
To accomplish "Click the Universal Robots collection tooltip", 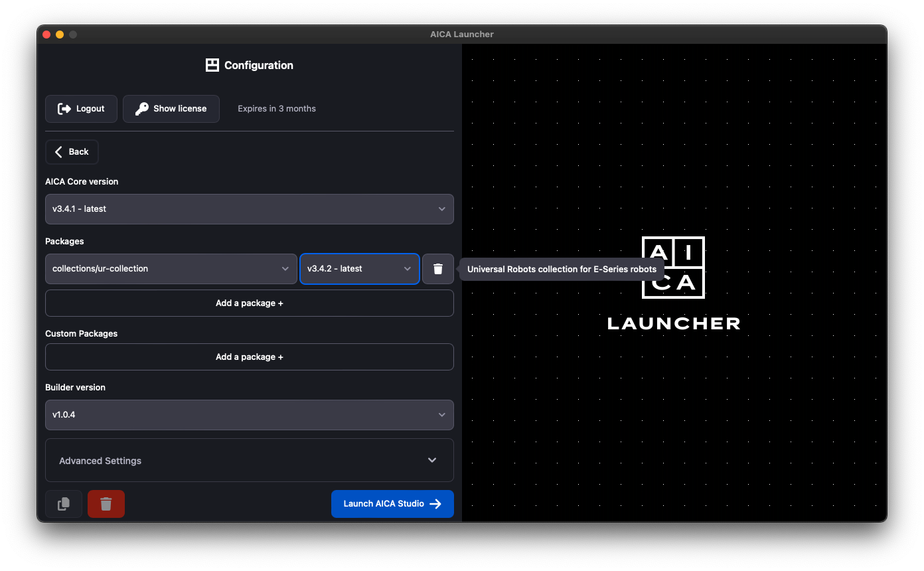I will point(562,269).
